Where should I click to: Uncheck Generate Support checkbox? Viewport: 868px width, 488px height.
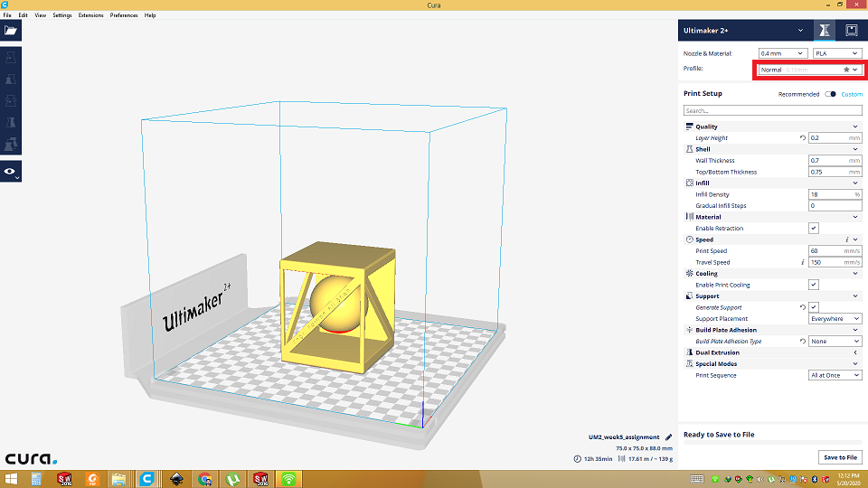813,307
